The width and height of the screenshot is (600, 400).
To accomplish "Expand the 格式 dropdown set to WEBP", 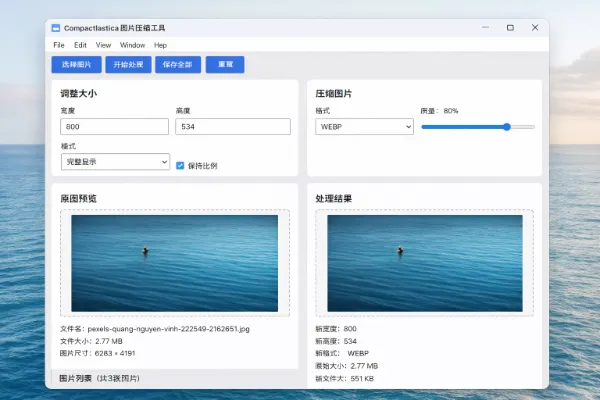I will click(364, 127).
